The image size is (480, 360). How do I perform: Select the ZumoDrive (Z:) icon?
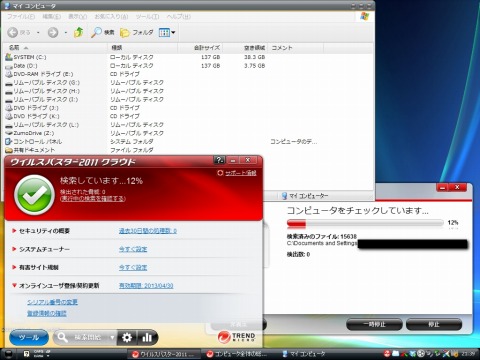[x=9, y=133]
